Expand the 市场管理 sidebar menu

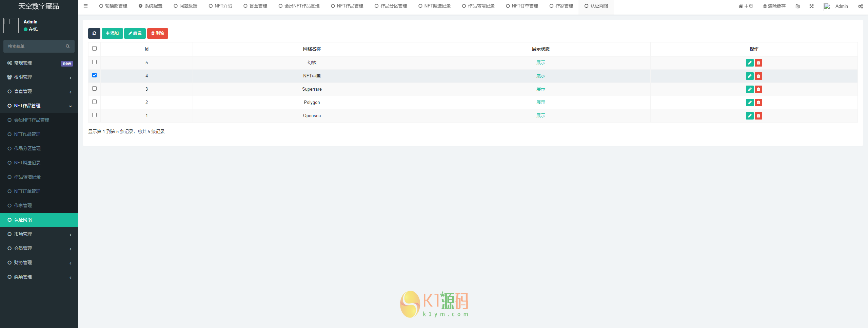(39, 234)
